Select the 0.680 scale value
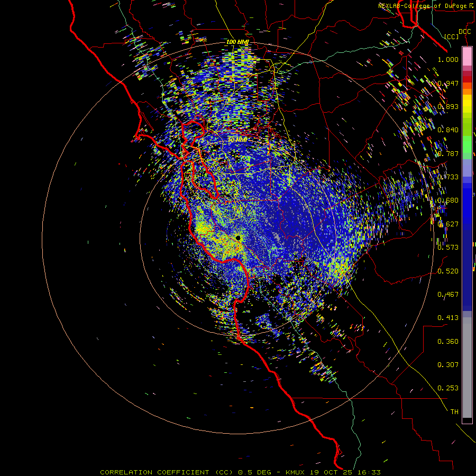This screenshot has width=476, height=476. pos(448,200)
